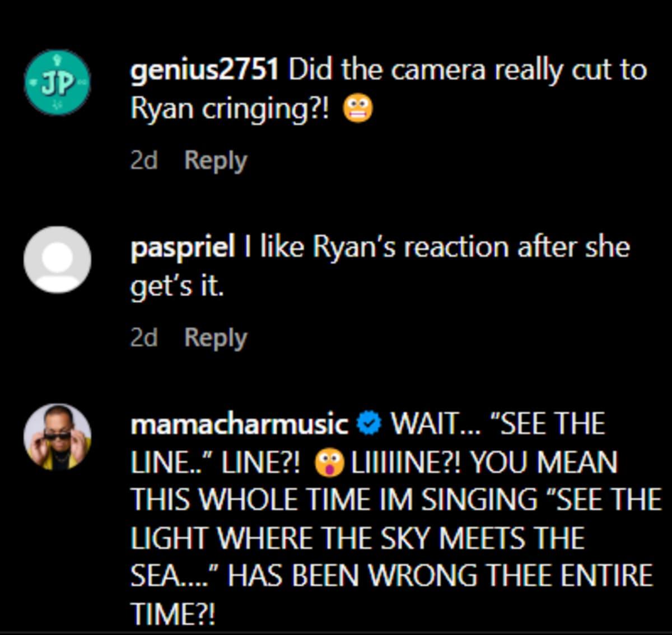The height and width of the screenshot is (635, 672).
Task: Click the 'Ryan cringing?!' text
Action: (x=230, y=109)
